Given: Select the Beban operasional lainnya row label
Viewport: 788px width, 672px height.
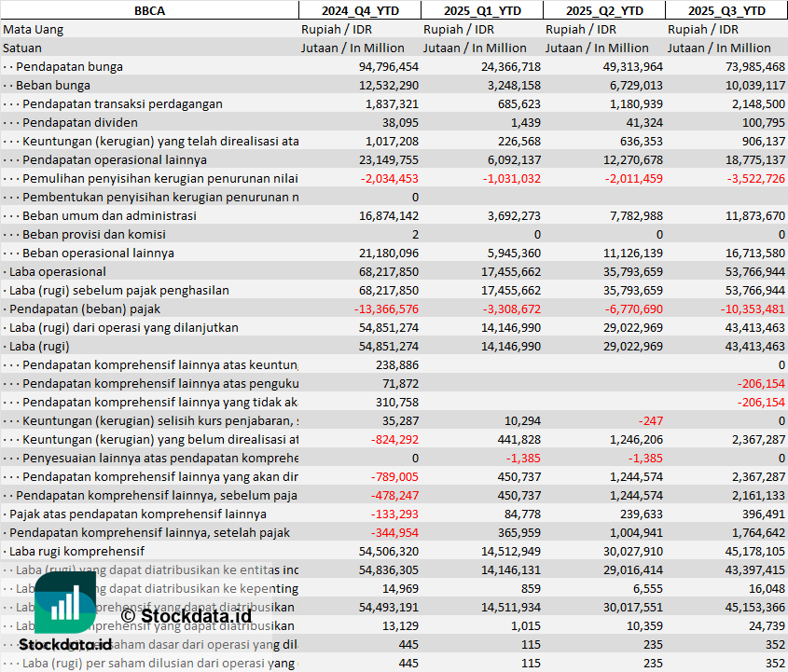Looking at the screenshot, I should (x=98, y=253).
